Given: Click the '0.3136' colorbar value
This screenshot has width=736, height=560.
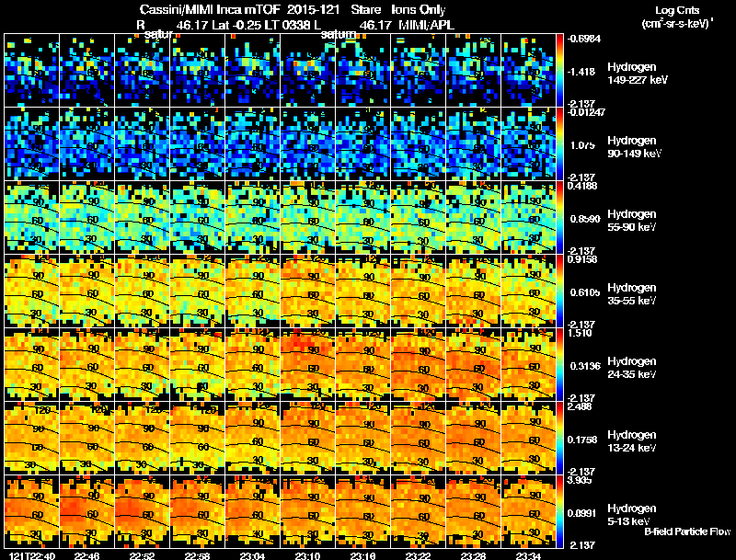Looking at the screenshot, I should pyautogui.click(x=585, y=366).
